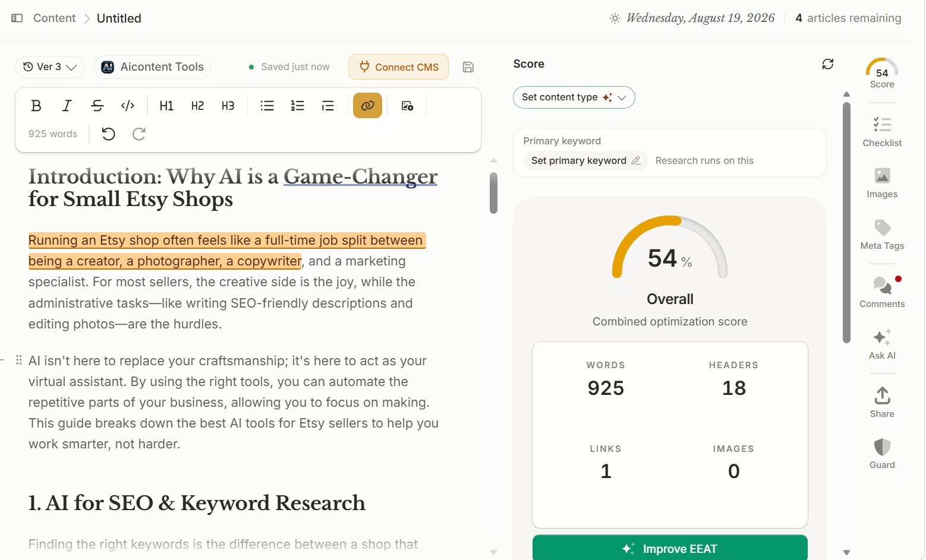Apply H3 heading style
Viewport: 926px width, 560px height.
pyautogui.click(x=228, y=106)
